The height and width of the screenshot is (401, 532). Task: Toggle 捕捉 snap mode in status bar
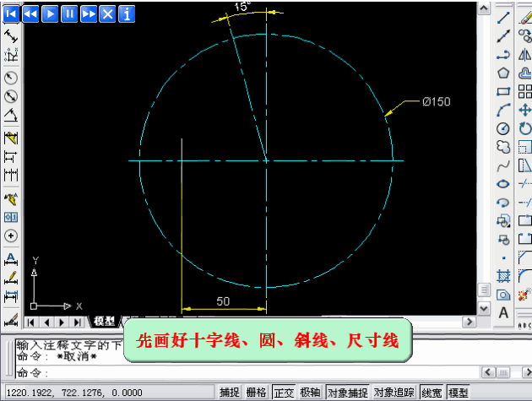[x=230, y=393]
